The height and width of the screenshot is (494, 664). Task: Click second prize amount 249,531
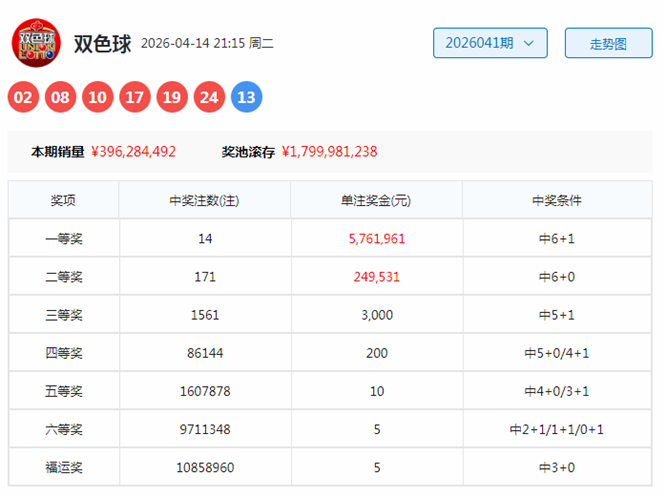click(x=377, y=277)
